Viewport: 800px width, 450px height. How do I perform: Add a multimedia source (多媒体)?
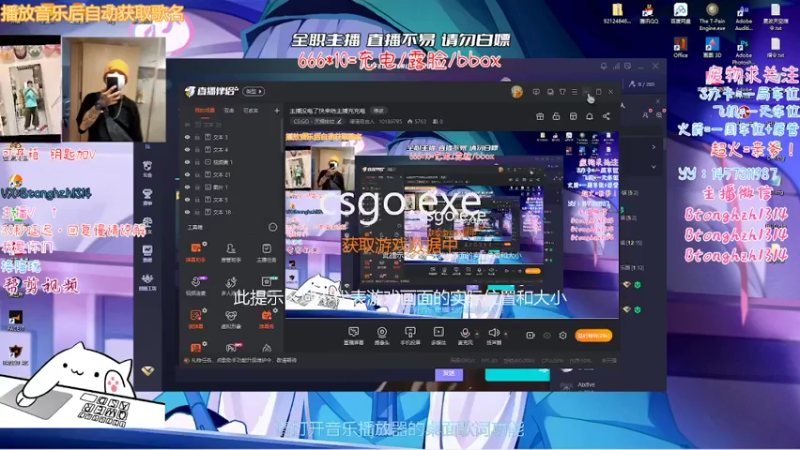pos(438,336)
